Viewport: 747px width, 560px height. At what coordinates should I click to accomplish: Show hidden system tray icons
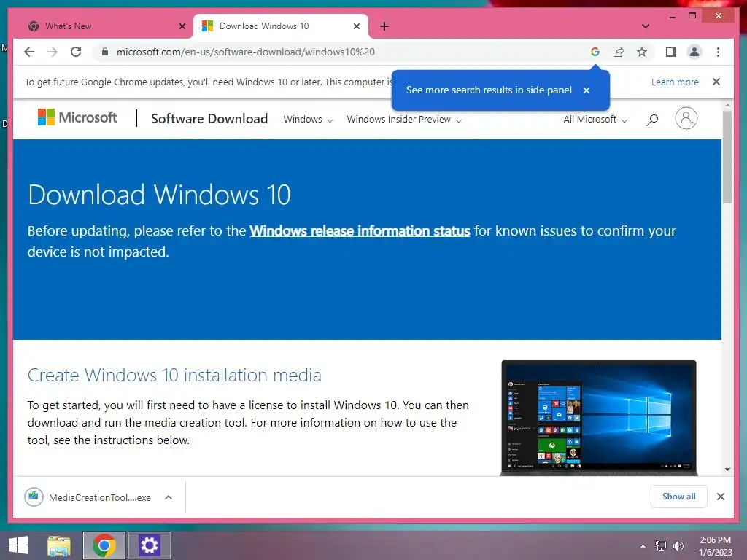click(643, 546)
